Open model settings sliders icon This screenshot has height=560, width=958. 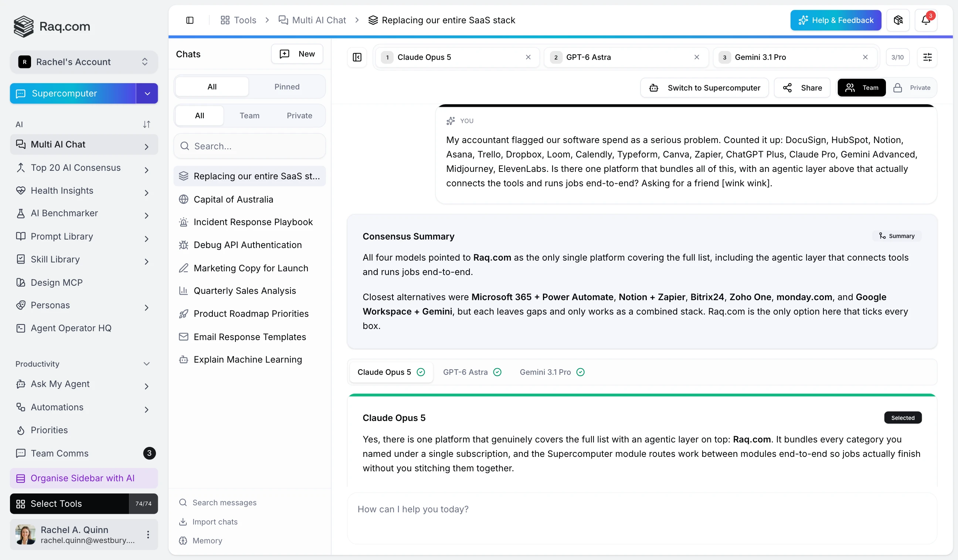[927, 57]
